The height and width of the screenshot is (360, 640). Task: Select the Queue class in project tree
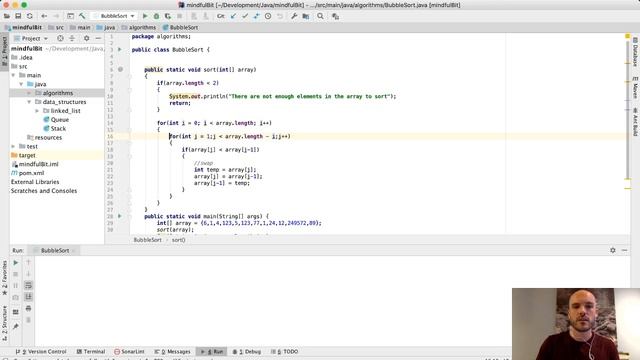[56, 120]
